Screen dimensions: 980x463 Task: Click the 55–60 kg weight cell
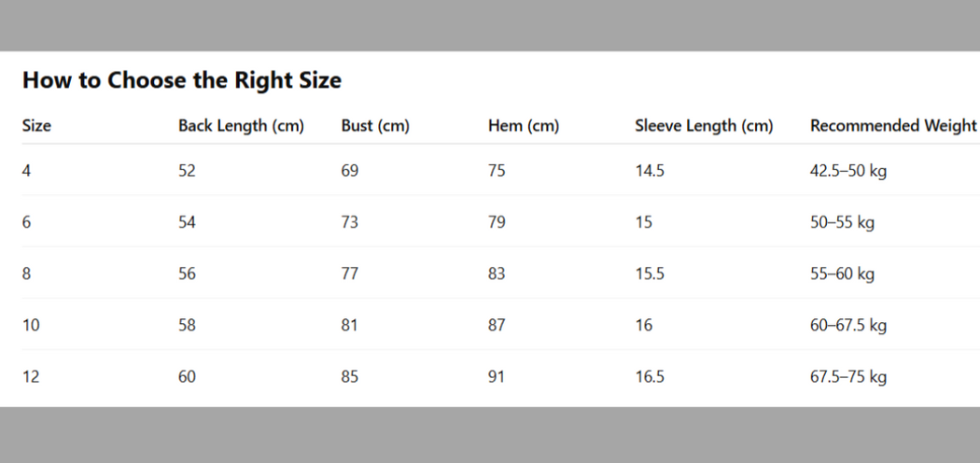(841, 274)
